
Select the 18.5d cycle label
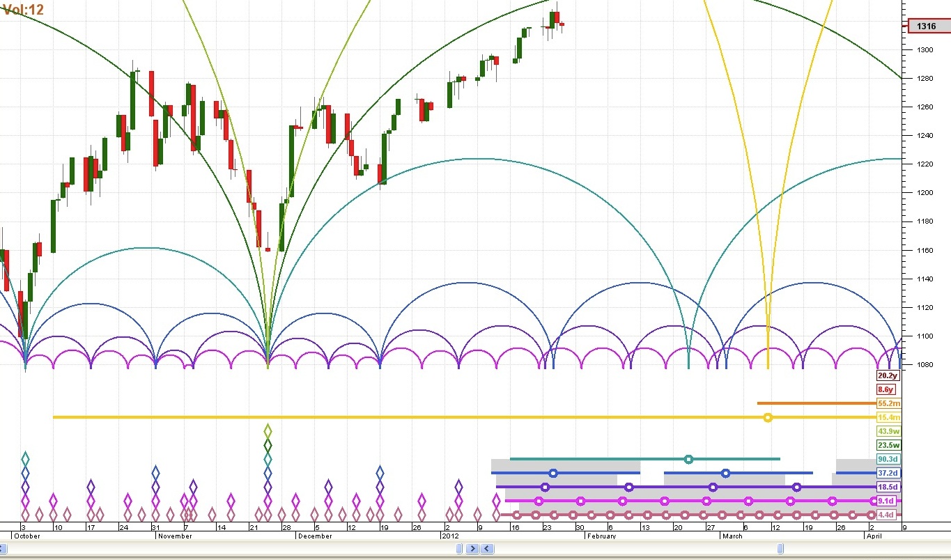pos(888,487)
